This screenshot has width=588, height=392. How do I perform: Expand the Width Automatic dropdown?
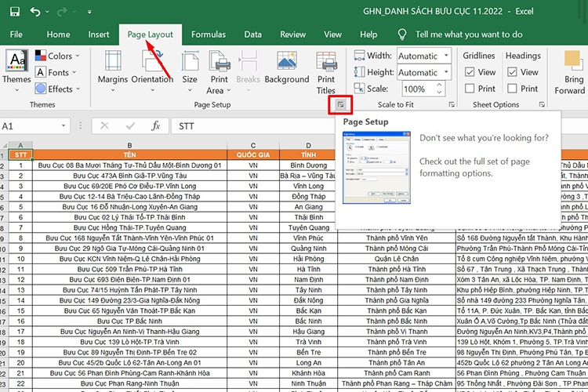[446, 56]
